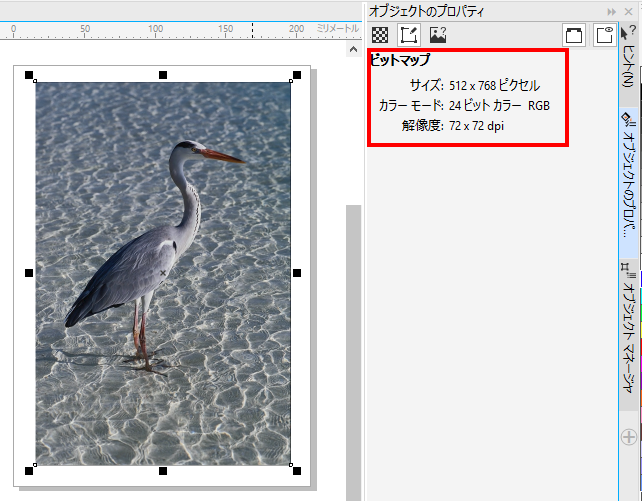
Task: Click the resolution value 72 x 72 dpi
Action: [476, 125]
